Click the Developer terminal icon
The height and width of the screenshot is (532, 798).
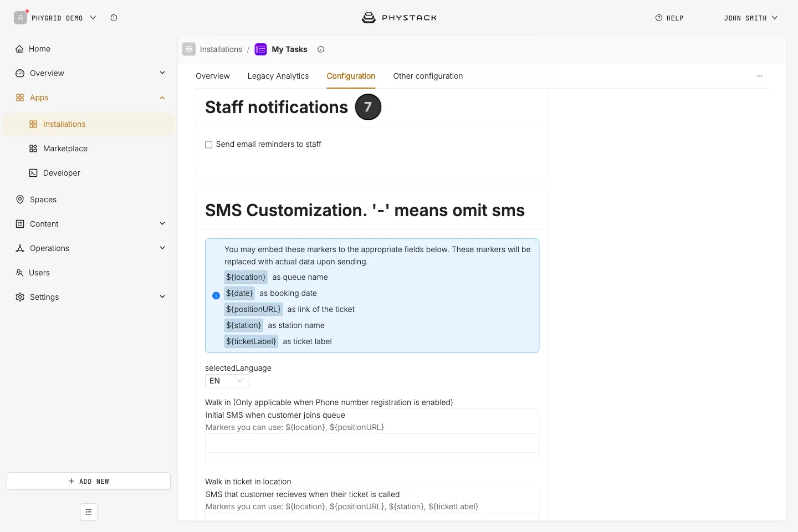(33, 173)
